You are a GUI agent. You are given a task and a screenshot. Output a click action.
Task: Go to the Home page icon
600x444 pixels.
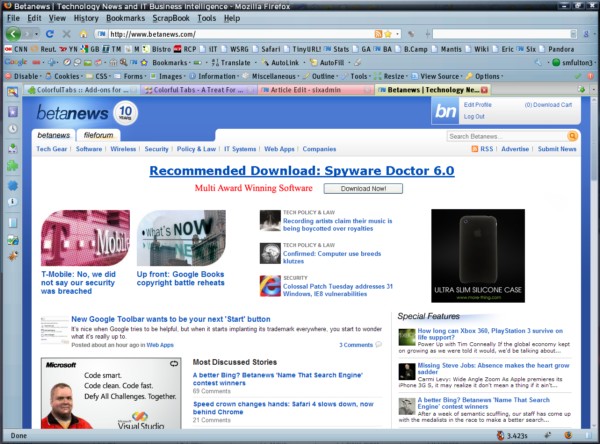[x=83, y=34]
